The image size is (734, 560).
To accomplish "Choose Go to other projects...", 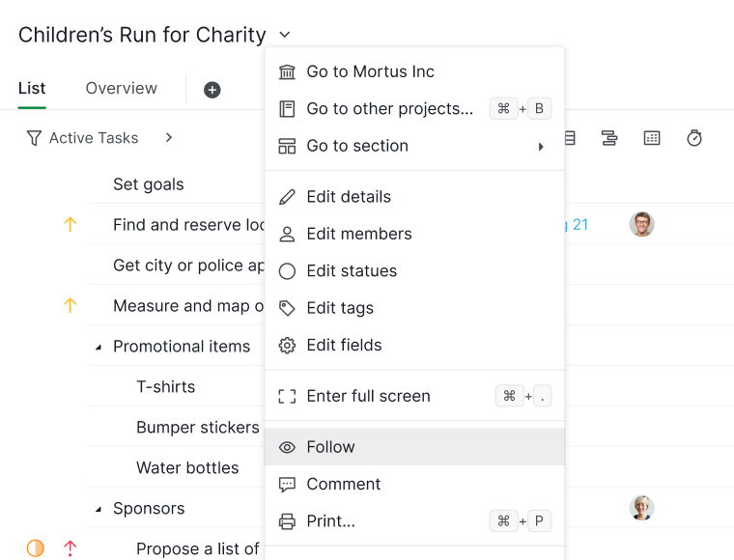I will point(414,108).
